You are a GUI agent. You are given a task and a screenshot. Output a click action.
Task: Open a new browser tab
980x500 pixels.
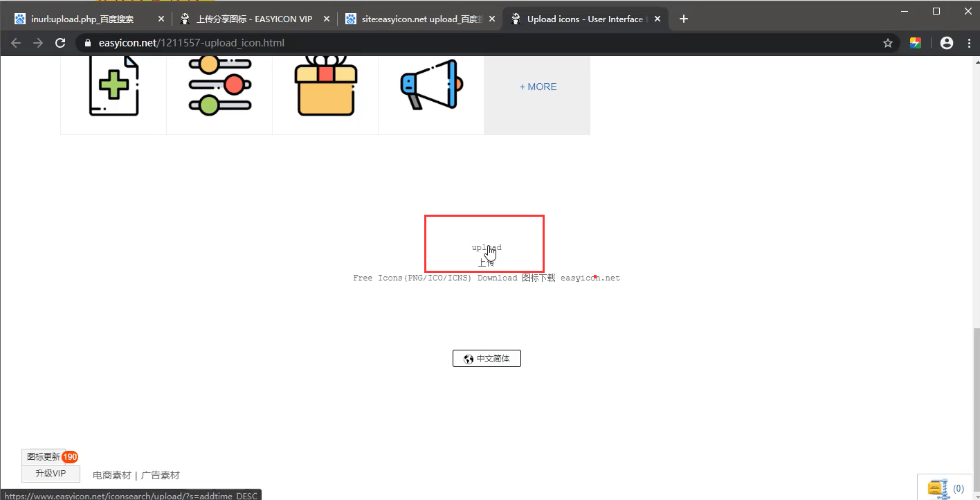click(x=684, y=19)
